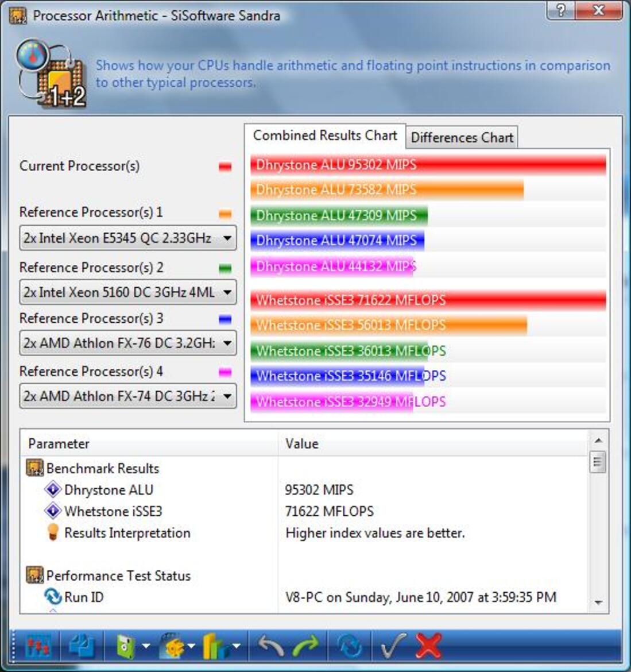Click the Performance Test Status chip icon

click(34, 575)
